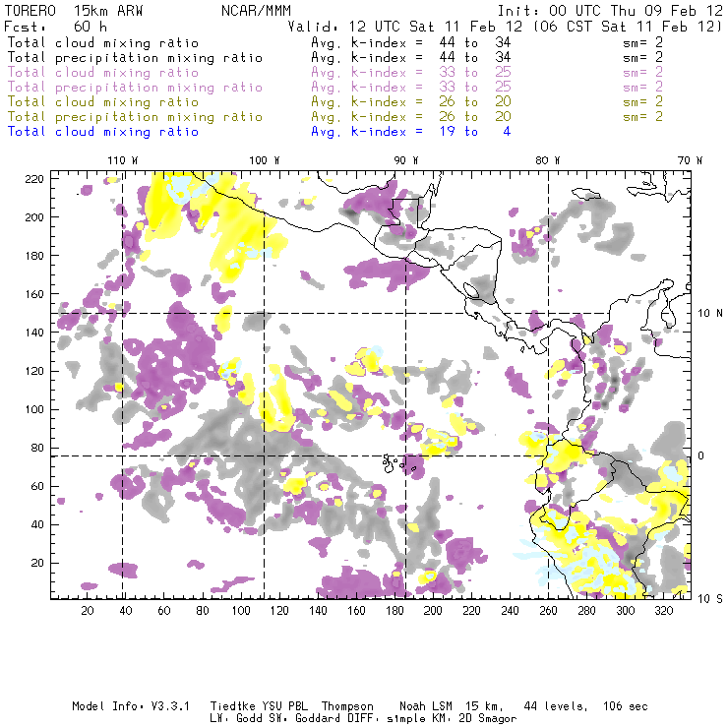Click the '80 W' longitude label

click(548, 160)
